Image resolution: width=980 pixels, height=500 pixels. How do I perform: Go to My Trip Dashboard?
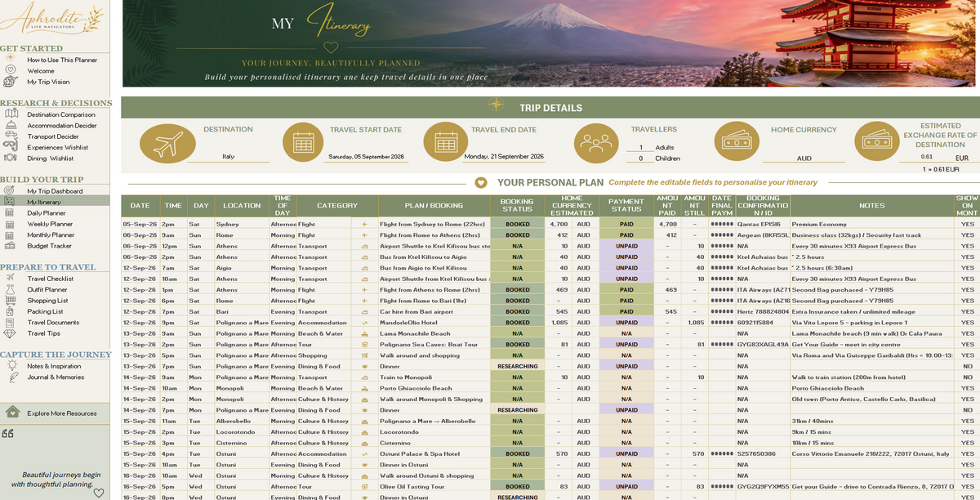click(x=55, y=191)
